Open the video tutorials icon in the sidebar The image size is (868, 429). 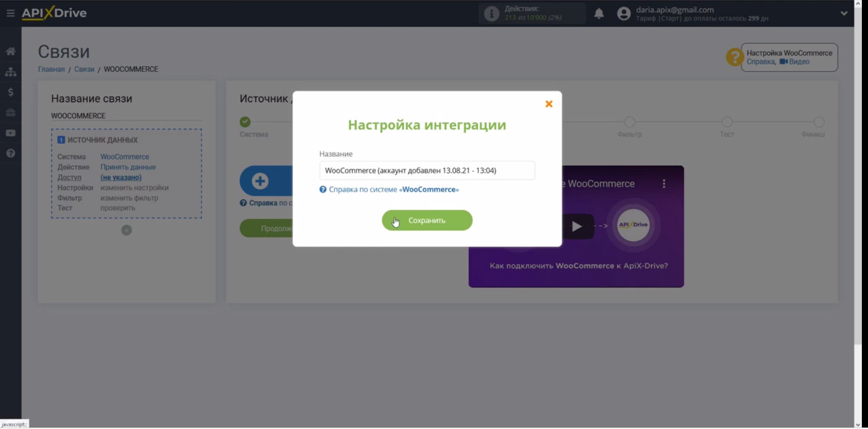coord(10,133)
